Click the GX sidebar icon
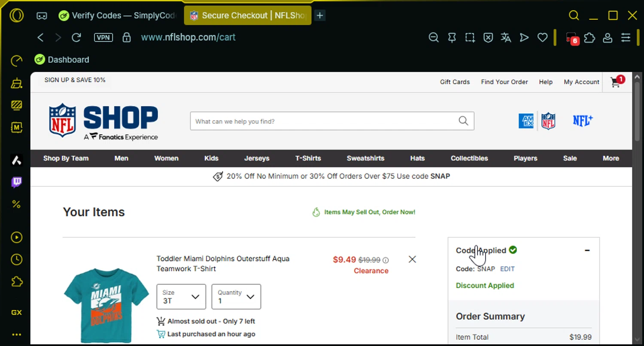 pyautogui.click(x=16, y=313)
